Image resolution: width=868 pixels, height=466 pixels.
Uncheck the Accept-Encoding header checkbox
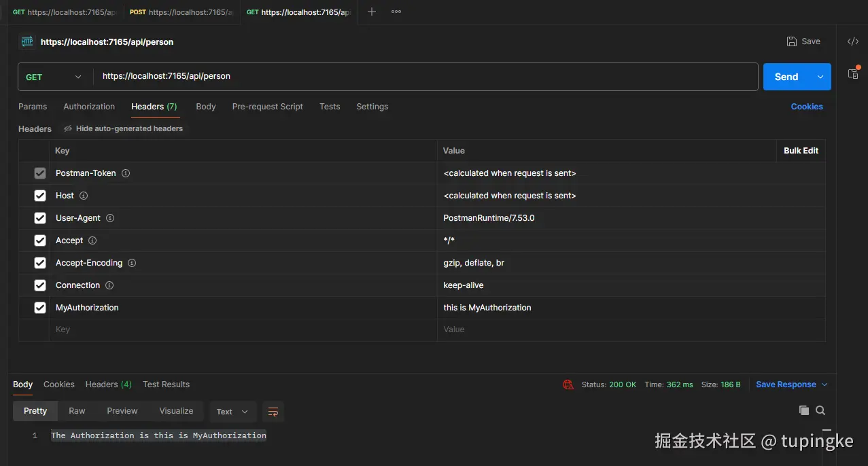tap(40, 263)
